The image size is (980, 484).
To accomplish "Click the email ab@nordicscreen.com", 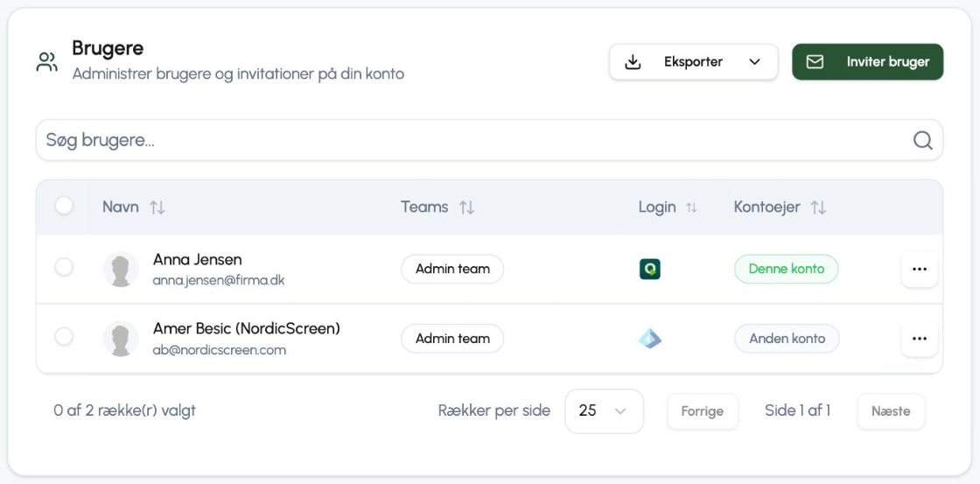I will click(220, 350).
